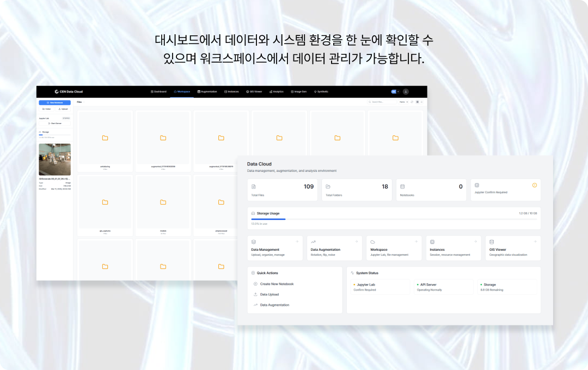Click the Total Files document icon
Image resolution: width=588 pixels, height=370 pixels.
pos(253,187)
